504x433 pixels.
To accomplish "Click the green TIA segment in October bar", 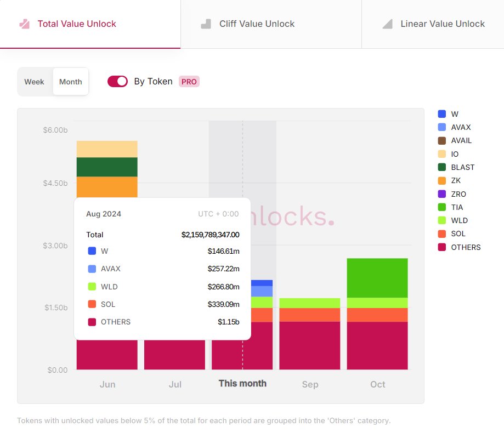I will click(x=377, y=277).
